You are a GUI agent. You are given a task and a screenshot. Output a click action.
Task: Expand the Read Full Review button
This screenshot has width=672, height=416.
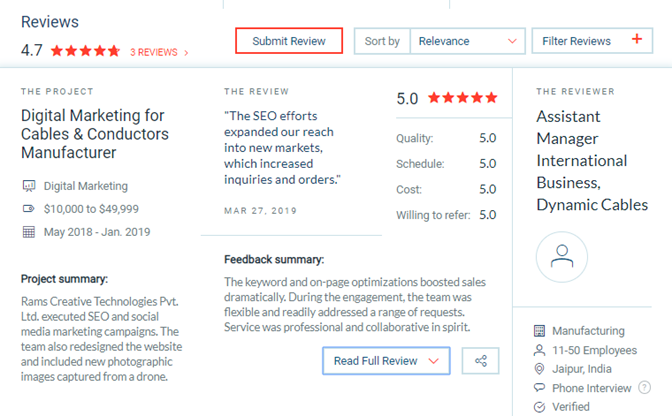tap(386, 361)
